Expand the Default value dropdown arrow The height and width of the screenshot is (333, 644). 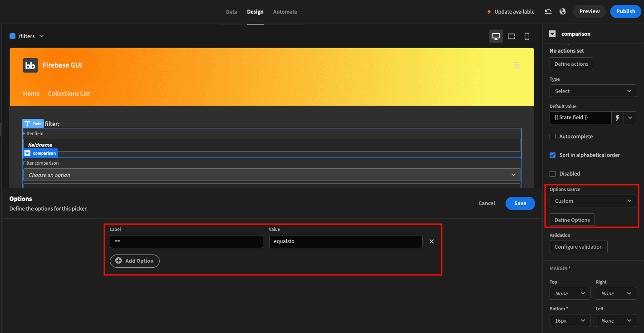[x=630, y=118]
